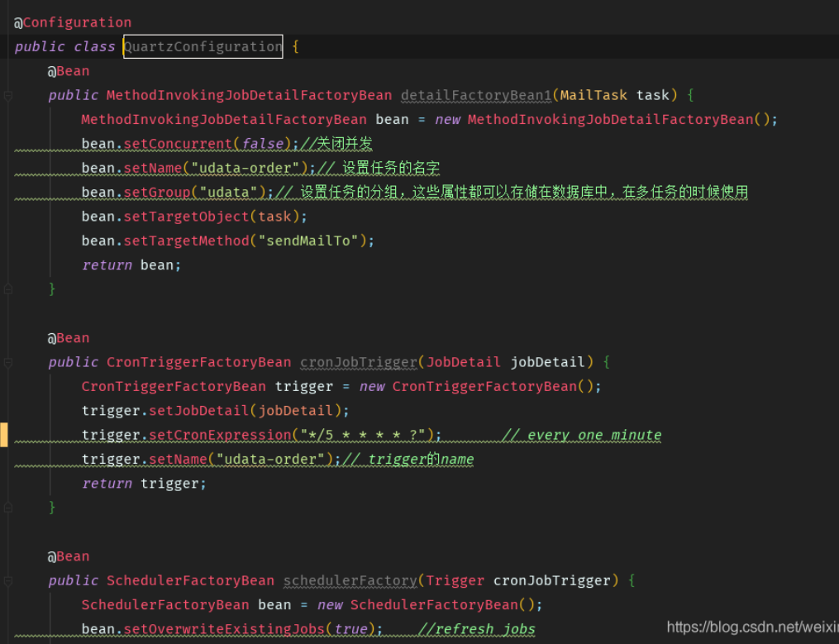Click the '// every one minute' comment

pos(582,435)
